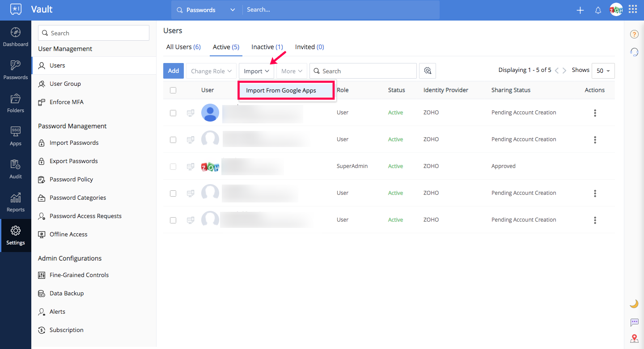Open the Passwords search scope dropdown

(206, 10)
